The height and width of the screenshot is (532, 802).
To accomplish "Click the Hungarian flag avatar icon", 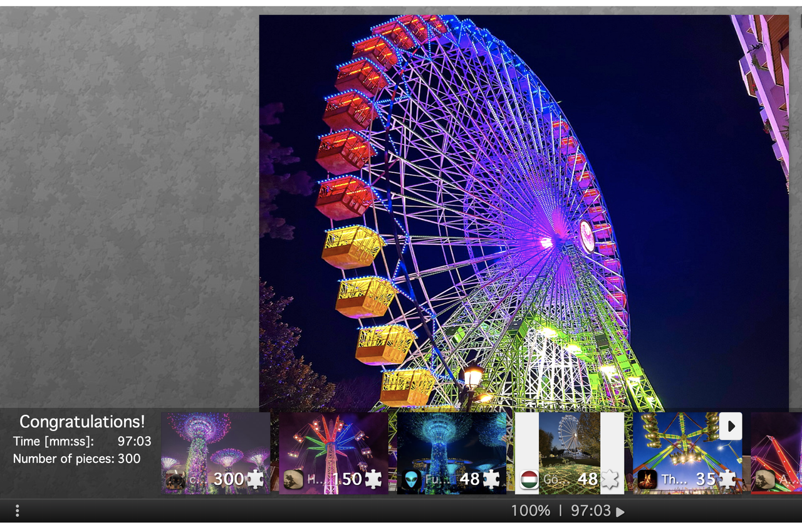I will point(529,480).
